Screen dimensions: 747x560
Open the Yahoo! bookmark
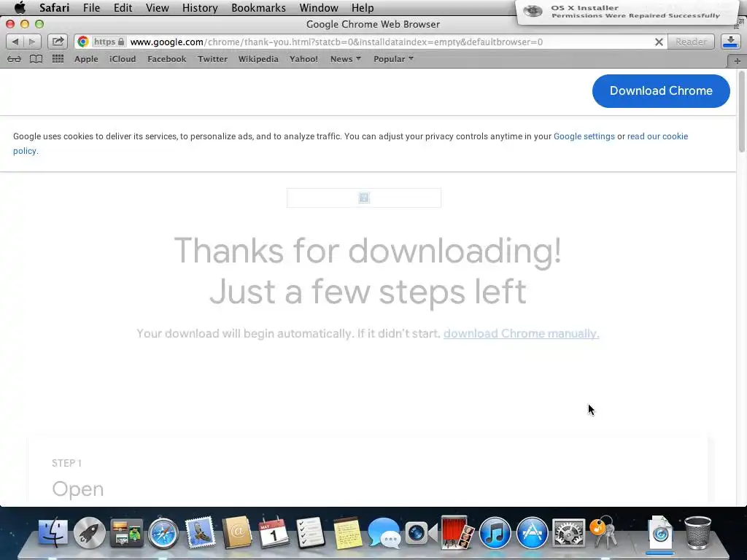tap(303, 59)
